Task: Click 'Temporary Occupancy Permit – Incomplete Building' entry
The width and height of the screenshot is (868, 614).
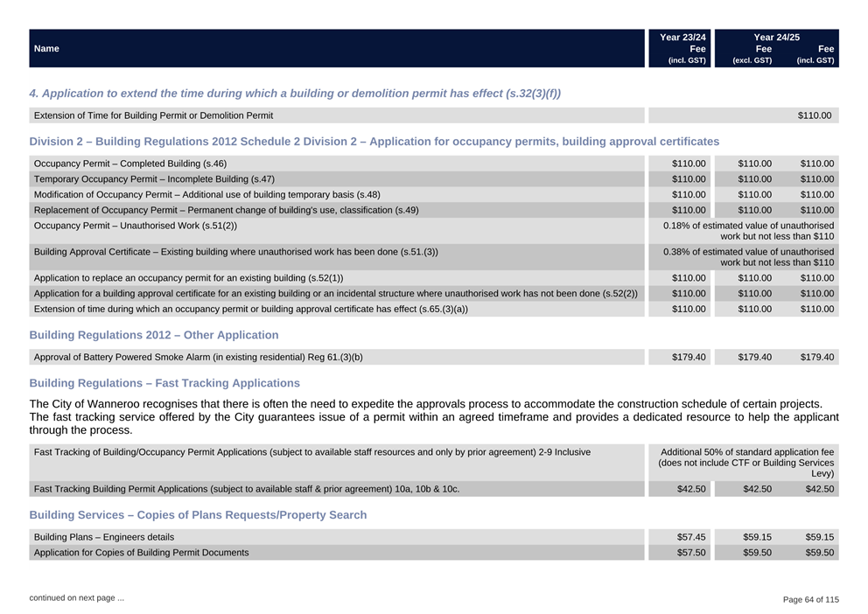Action: (x=153, y=179)
